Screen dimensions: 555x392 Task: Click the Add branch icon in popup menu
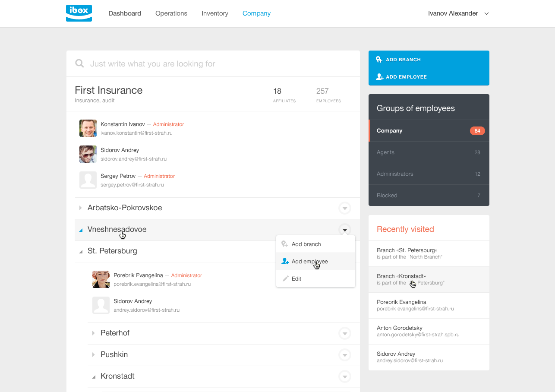tap(285, 244)
